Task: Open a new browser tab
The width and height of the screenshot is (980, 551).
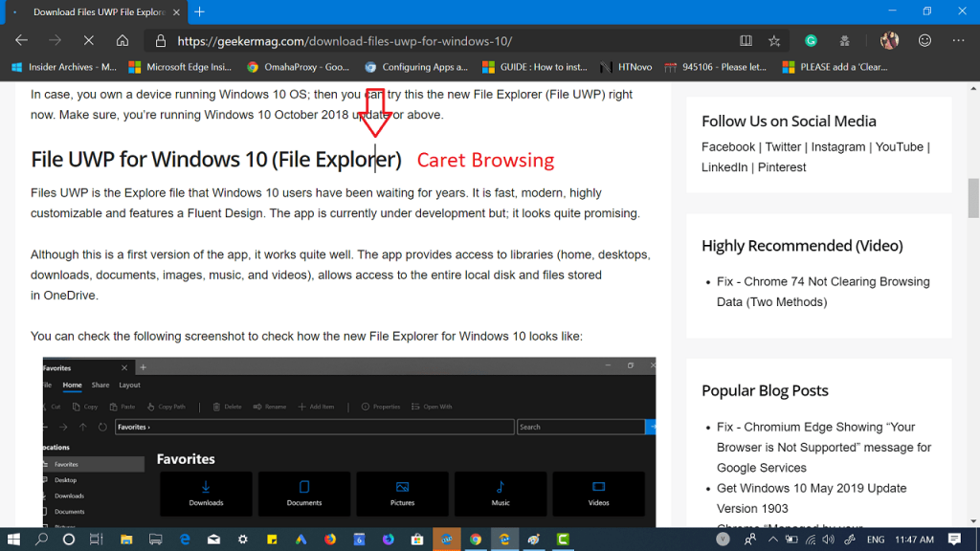Action: click(x=199, y=11)
